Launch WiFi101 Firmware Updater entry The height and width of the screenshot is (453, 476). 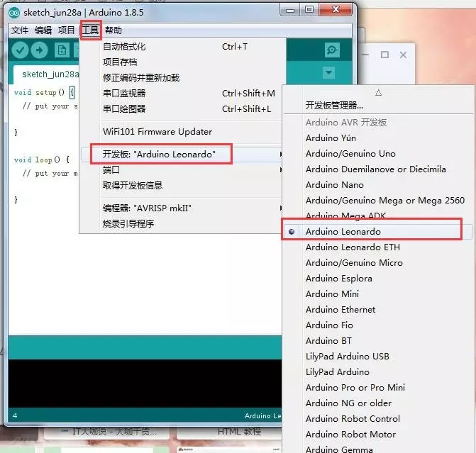click(182, 132)
